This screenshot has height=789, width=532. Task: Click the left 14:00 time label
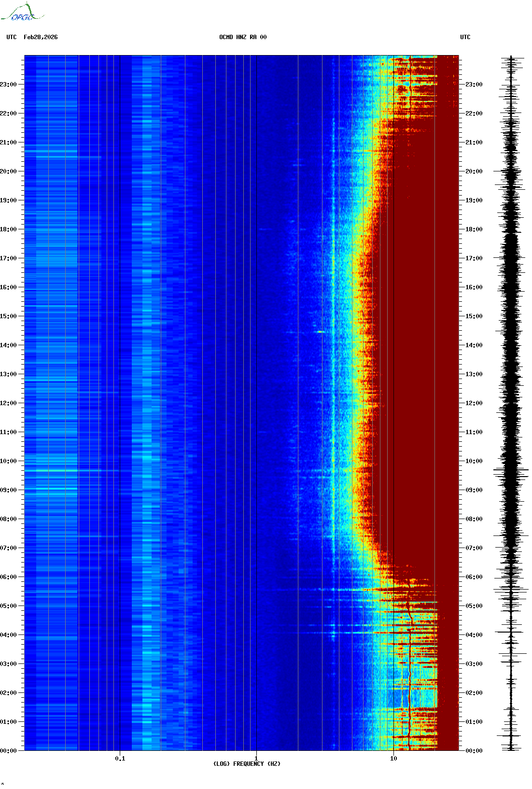[x=8, y=345]
